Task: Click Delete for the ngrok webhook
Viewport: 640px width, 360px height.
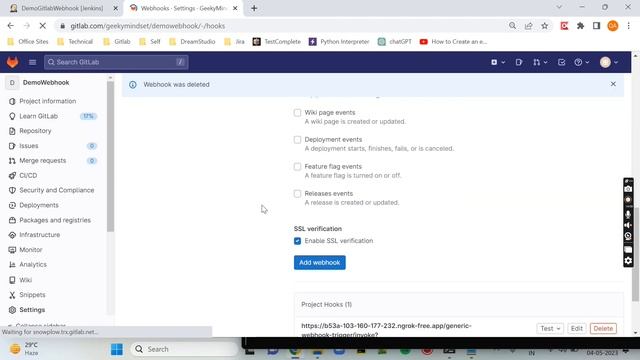Action: coord(603,329)
